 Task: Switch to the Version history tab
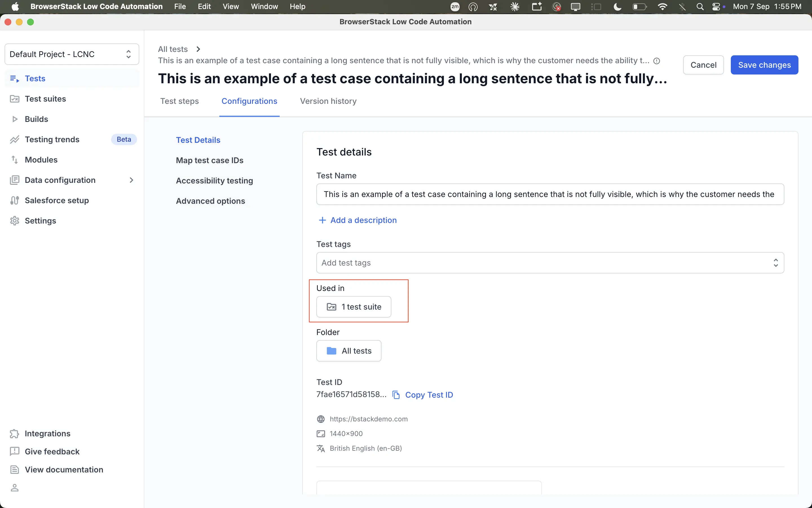pos(328,101)
